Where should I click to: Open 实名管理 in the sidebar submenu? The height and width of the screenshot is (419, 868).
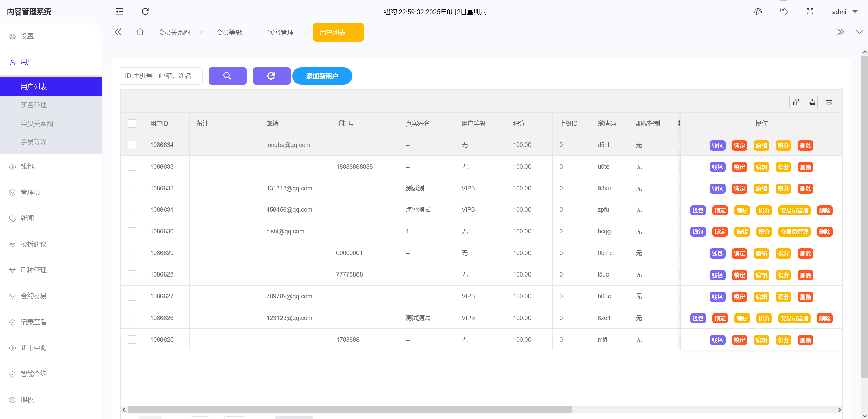[34, 105]
